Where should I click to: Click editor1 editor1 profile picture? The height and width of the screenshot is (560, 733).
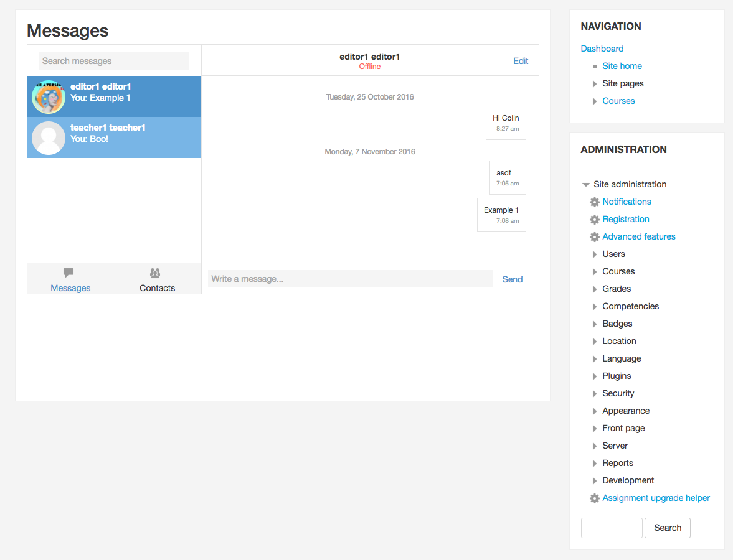49,97
